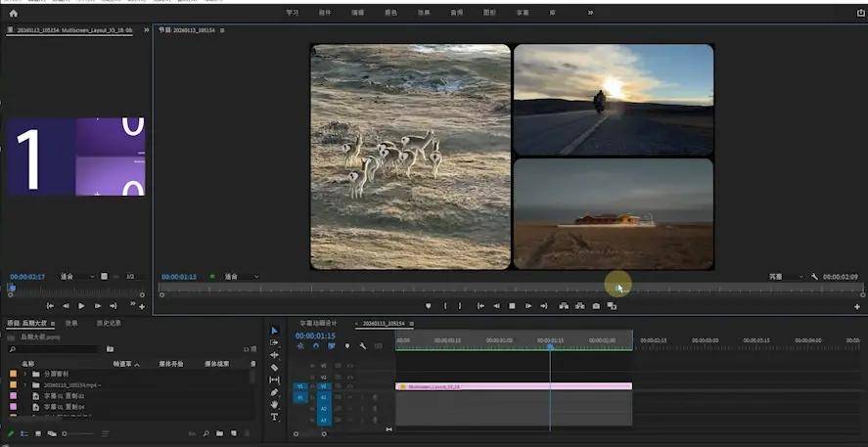Viewport: 868px width, 447px height.
Task: Create new bin in Project panel footer
Action: coord(220,433)
